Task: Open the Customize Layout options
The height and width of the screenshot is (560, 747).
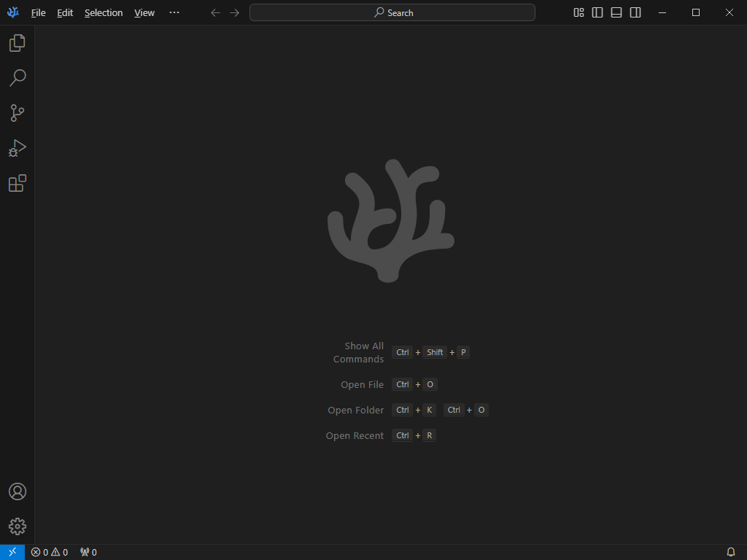Action: (x=578, y=12)
